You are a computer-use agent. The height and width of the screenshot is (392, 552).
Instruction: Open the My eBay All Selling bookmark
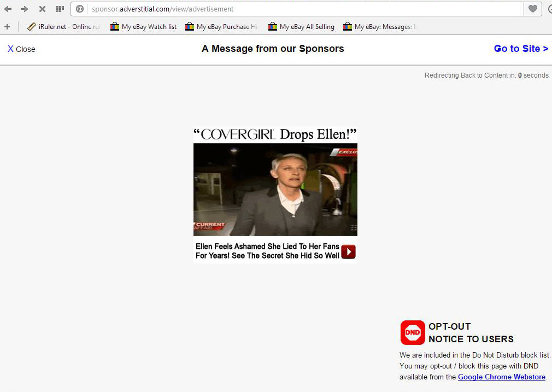pyautogui.click(x=301, y=27)
